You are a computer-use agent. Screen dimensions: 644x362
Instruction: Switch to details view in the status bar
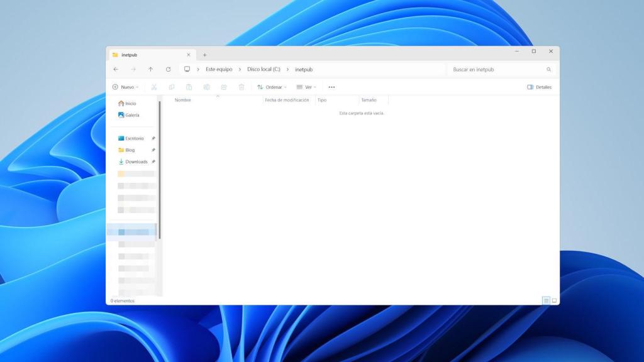click(546, 300)
